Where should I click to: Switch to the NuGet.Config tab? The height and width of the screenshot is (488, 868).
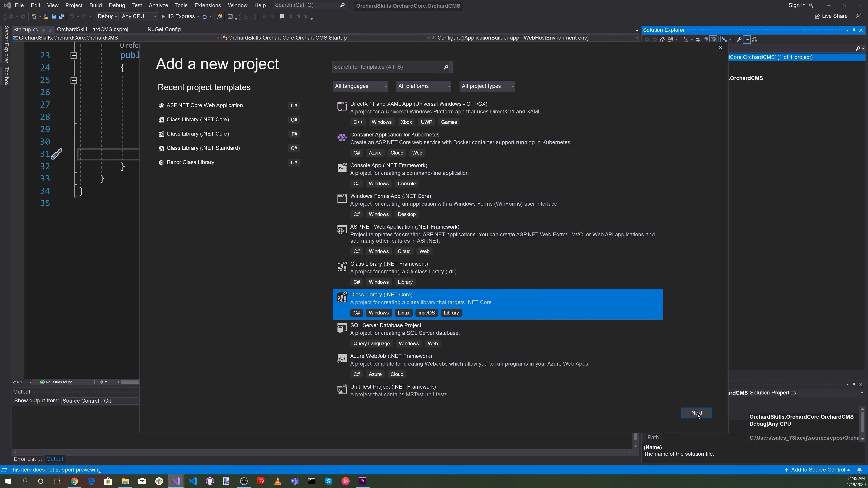coord(164,30)
